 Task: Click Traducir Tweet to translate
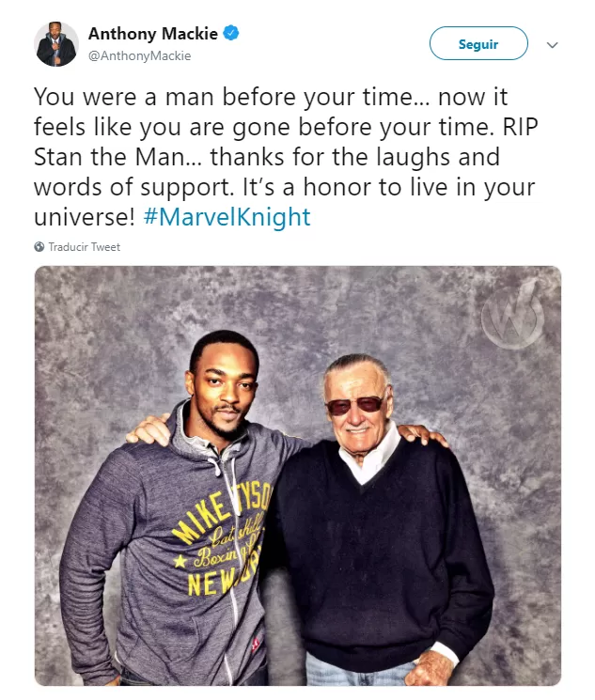click(85, 247)
